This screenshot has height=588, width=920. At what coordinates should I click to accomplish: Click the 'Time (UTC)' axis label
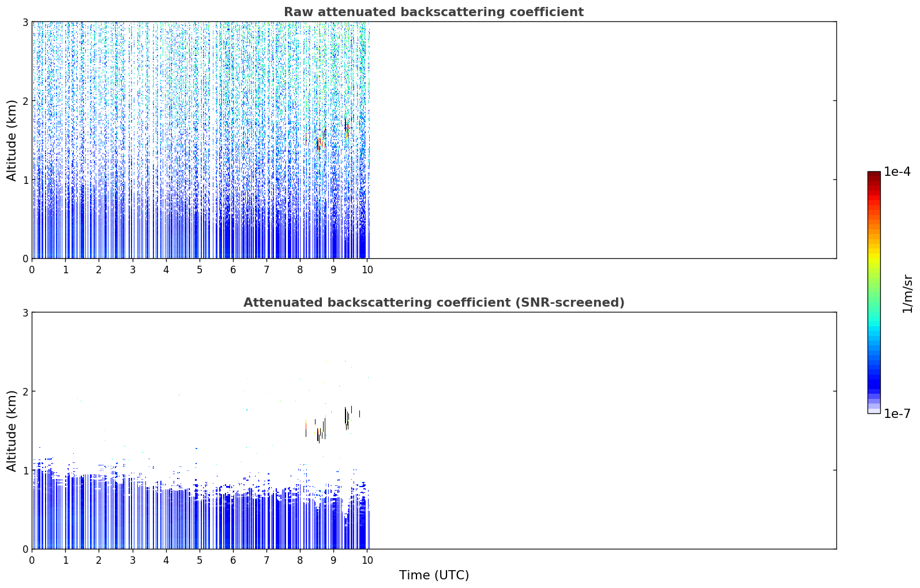(434, 575)
